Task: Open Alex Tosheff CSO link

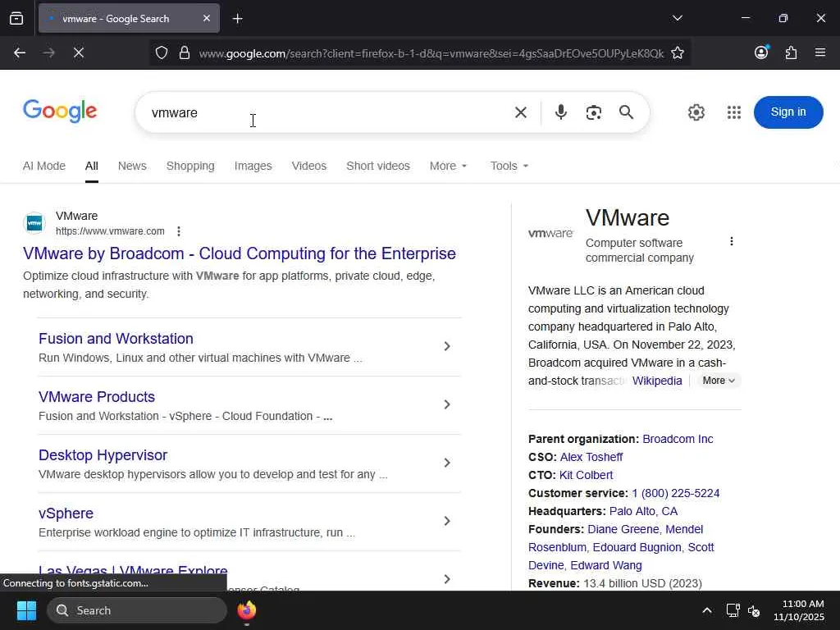Action: tap(591, 457)
